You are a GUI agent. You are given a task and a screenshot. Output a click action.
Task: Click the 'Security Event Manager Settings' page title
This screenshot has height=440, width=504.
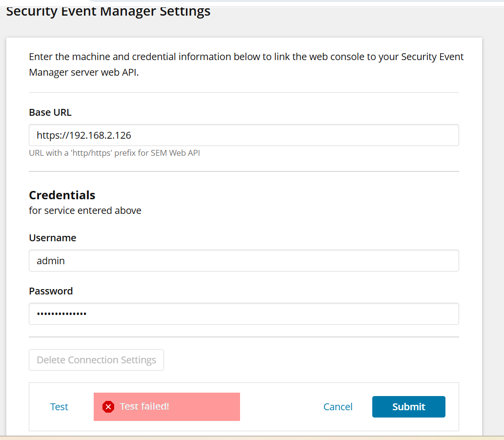tap(108, 11)
